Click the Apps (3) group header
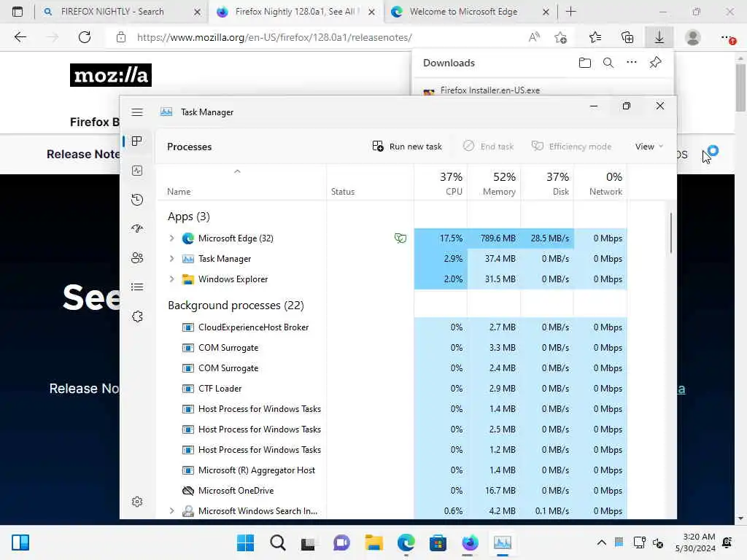The width and height of the screenshot is (747, 560). point(189,217)
